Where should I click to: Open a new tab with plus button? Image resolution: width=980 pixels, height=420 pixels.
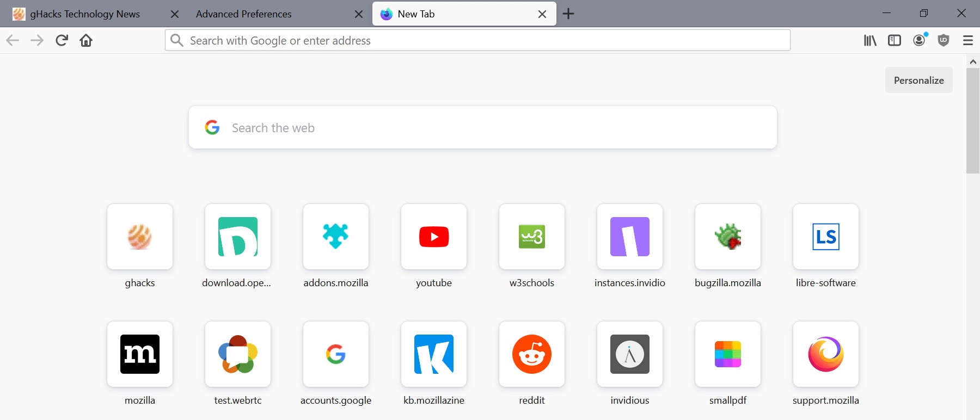568,14
